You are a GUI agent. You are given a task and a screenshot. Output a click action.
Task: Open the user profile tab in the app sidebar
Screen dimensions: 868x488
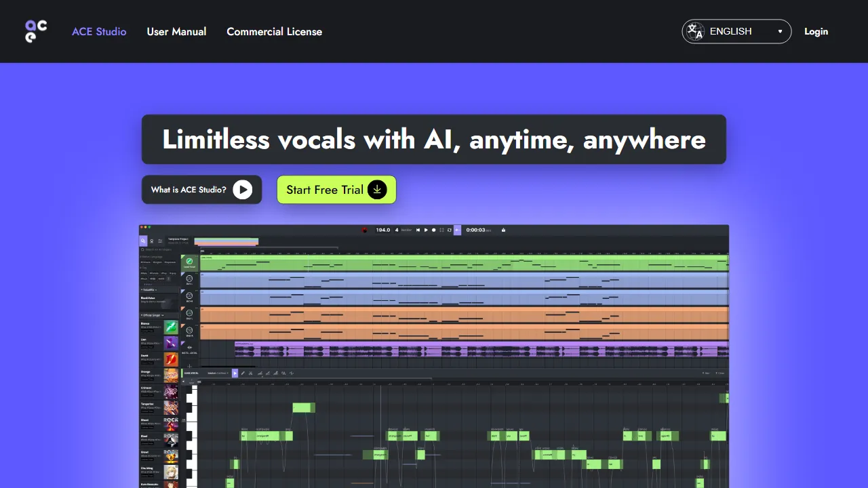click(x=152, y=241)
